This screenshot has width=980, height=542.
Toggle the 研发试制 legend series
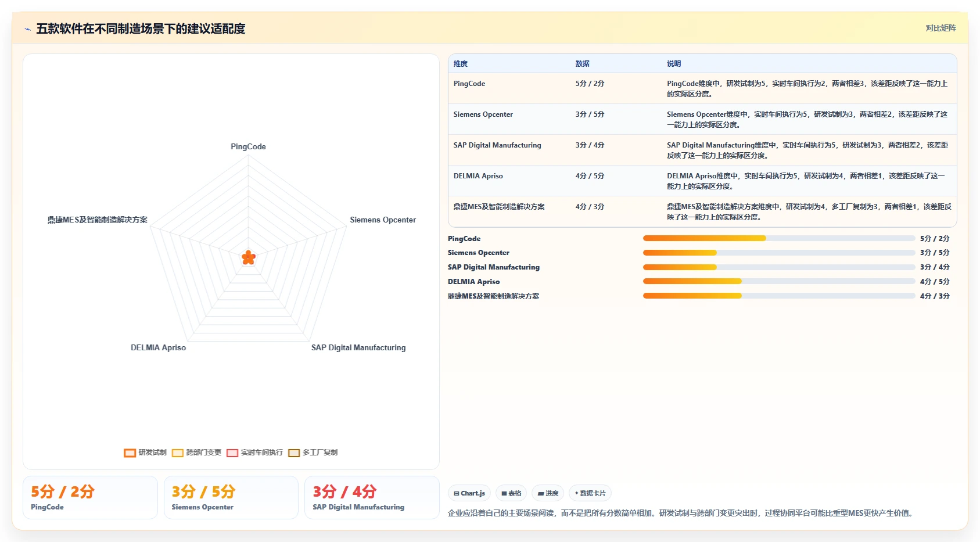[x=145, y=453]
